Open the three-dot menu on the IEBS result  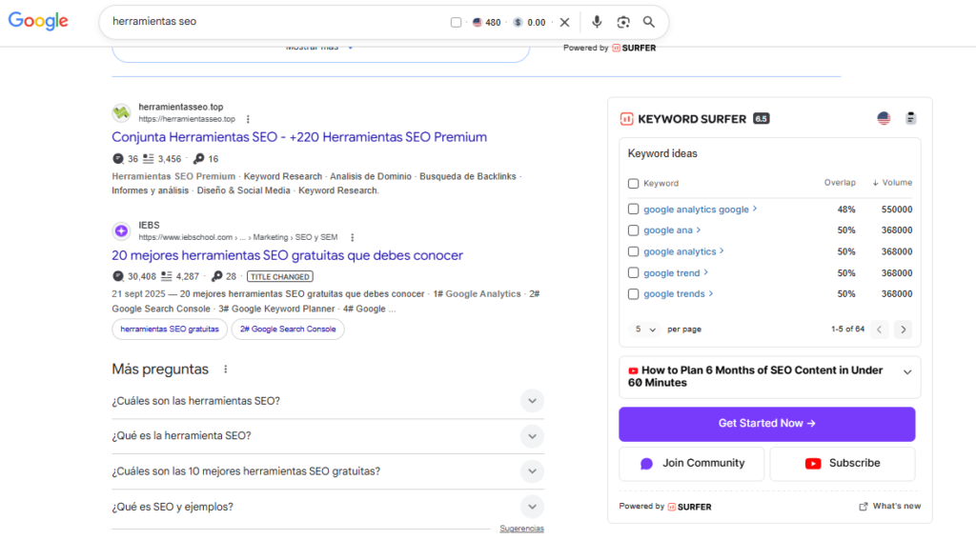tap(352, 237)
